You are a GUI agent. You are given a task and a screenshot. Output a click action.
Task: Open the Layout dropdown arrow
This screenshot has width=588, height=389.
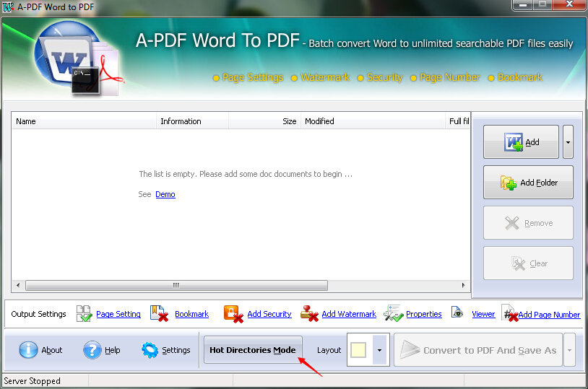pyautogui.click(x=379, y=350)
